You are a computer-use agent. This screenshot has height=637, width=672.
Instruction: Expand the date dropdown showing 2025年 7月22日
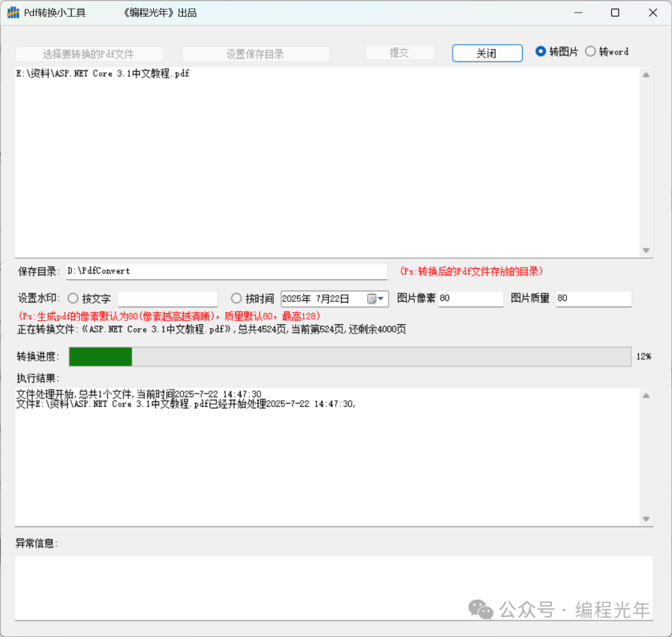[381, 299]
